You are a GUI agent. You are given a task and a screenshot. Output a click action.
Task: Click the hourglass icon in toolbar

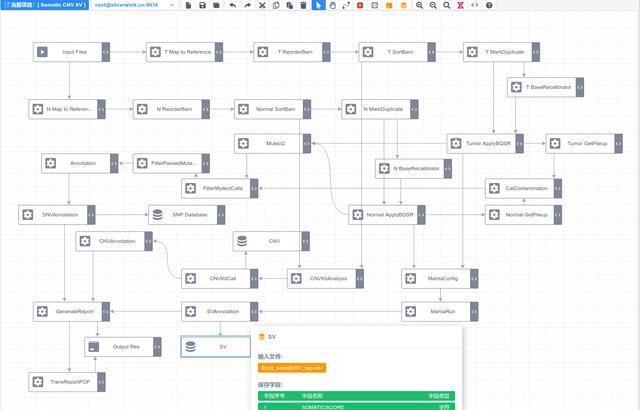[460, 5]
